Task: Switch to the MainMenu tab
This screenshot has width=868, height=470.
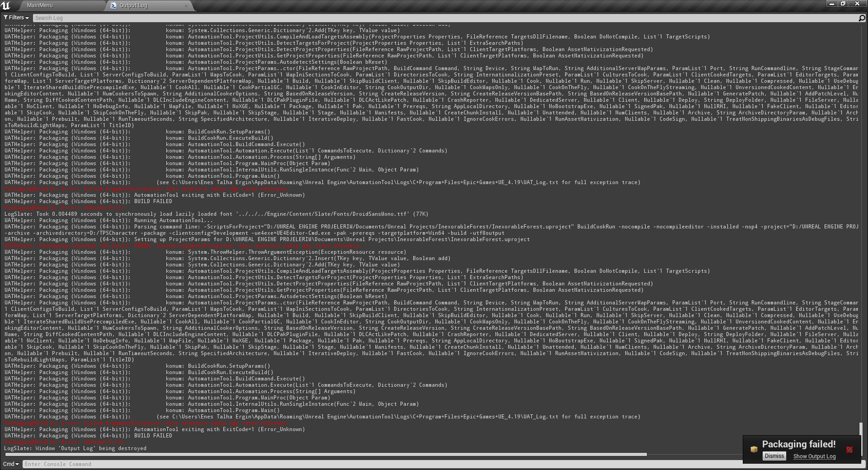Action: point(61,5)
